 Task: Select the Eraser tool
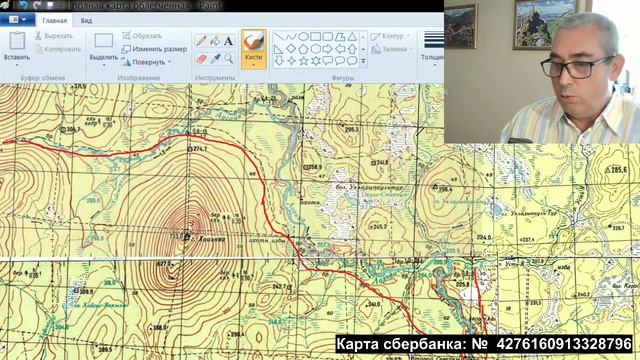coord(201,59)
